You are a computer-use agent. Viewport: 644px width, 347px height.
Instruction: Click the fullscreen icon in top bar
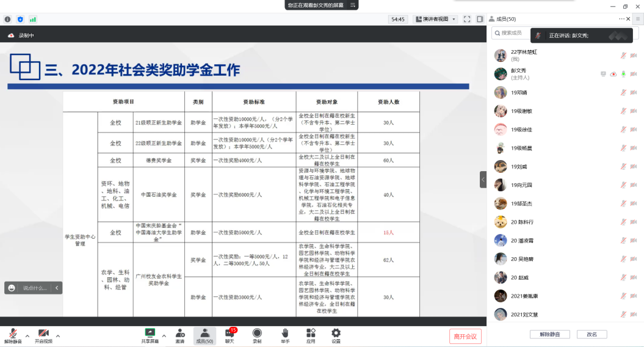point(467,19)
